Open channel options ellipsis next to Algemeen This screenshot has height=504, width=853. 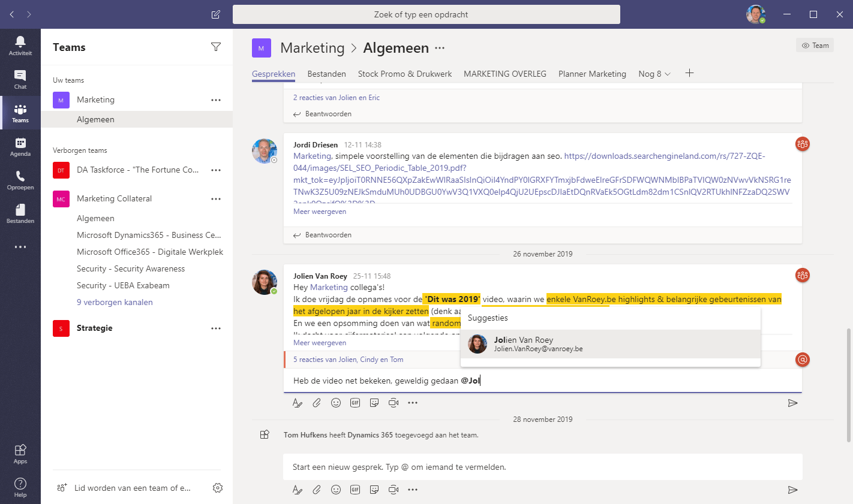(x=440, y=48)
